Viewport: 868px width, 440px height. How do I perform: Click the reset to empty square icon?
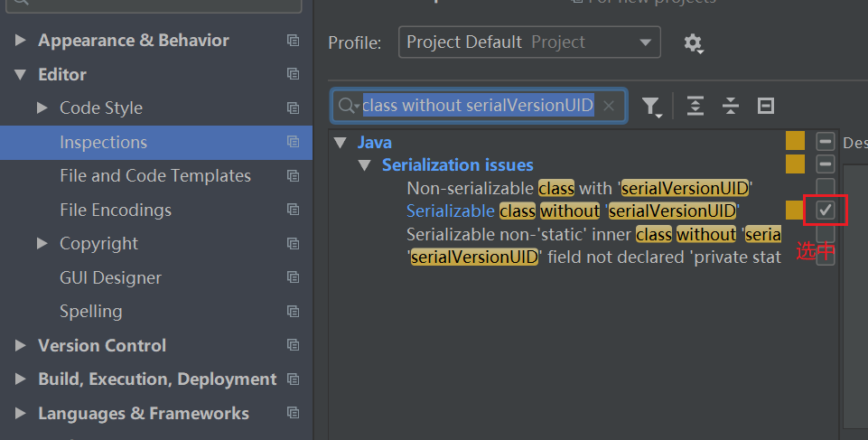[766, 106]
